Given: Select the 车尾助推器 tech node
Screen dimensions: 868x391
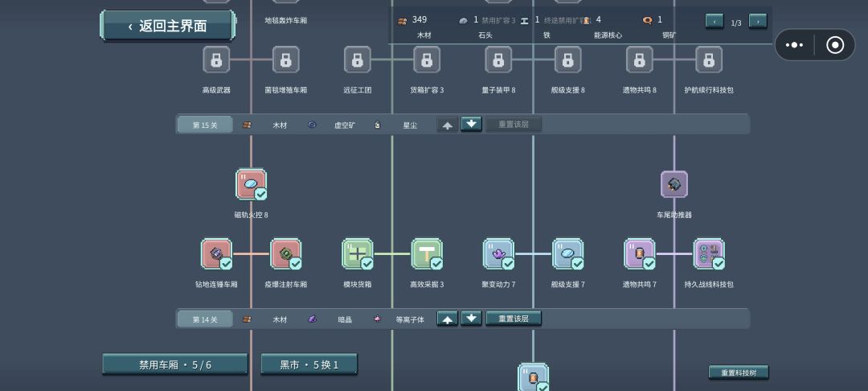Looking at the screenshot, I should point(674,184).
